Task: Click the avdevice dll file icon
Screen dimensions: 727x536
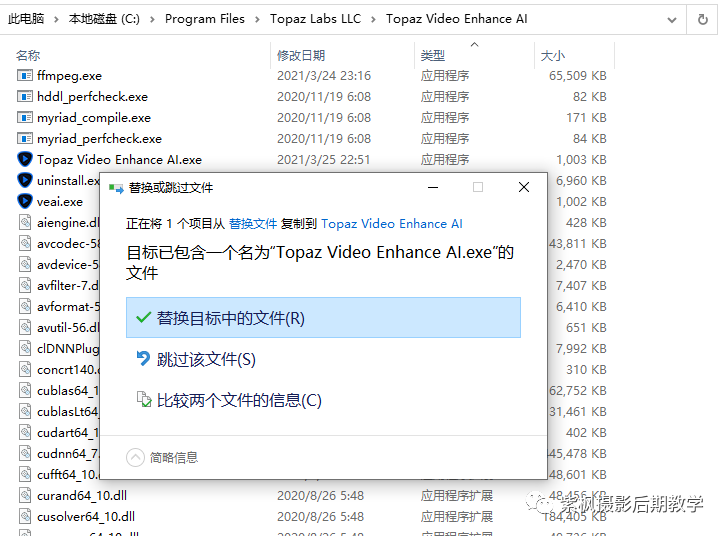Action: [x=25, y=264]
